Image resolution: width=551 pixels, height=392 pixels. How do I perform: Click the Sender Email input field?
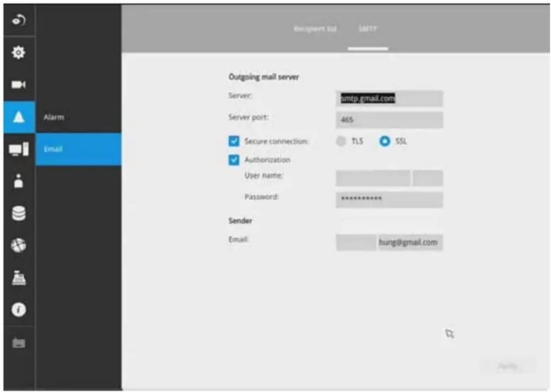point(389,242)
